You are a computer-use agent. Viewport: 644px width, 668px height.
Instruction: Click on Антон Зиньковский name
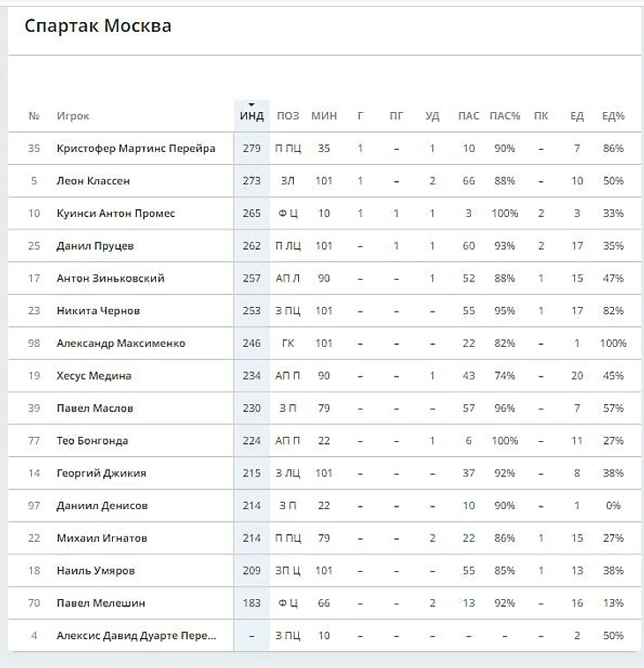tap(110, 278)
